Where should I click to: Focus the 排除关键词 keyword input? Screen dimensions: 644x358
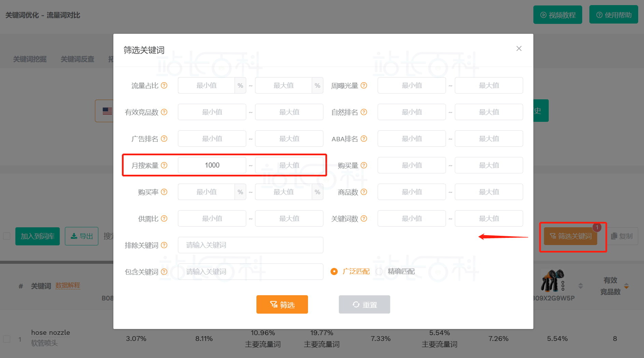coord(251,245)
